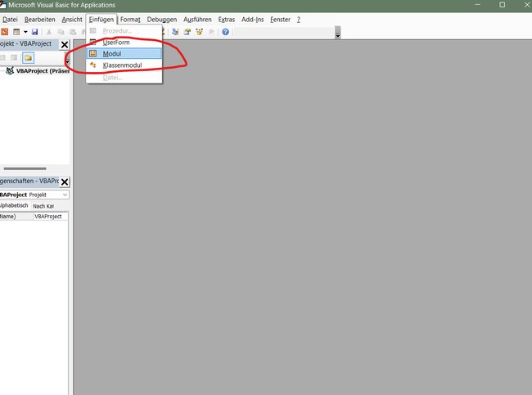Open Visual Basic Help question mark icon
532x395 pixels.
225,32
